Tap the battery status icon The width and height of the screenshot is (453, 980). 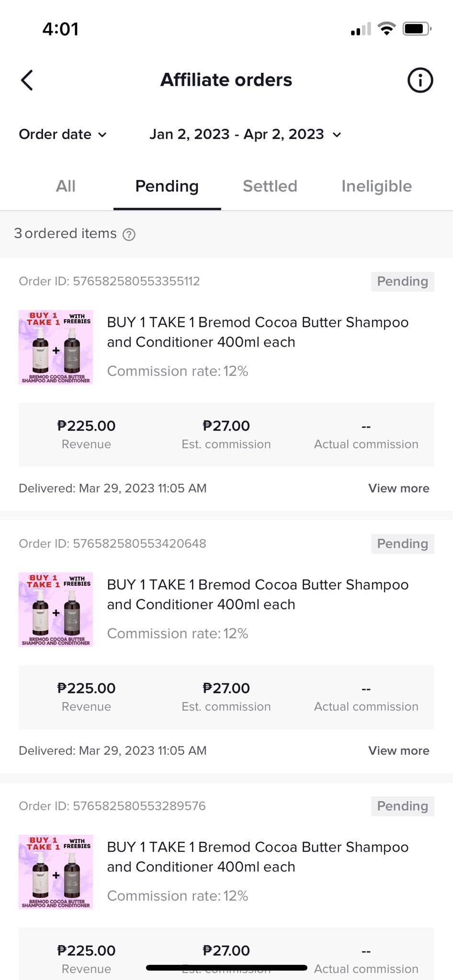pyautogui.click(x=417, y=29)
